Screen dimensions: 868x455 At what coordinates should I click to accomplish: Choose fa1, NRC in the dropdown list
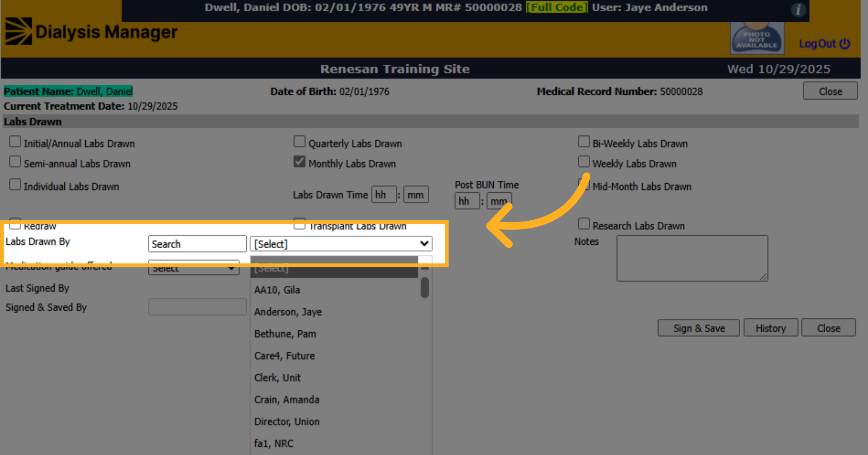(x=334, y=443)
